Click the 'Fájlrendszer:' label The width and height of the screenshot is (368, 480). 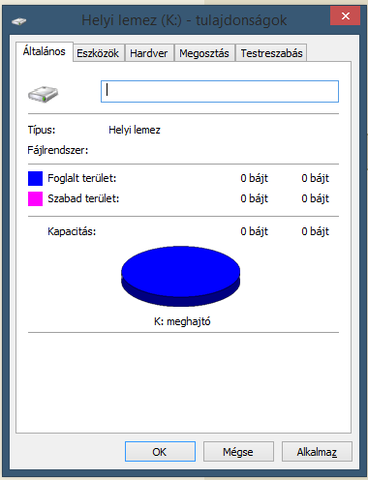(58, 150)
